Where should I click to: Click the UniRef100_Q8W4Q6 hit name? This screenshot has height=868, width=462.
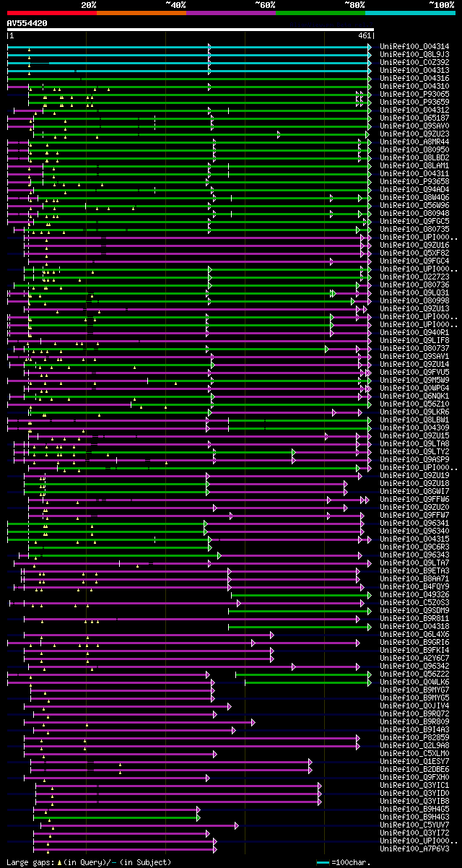(x=414, y=197)
